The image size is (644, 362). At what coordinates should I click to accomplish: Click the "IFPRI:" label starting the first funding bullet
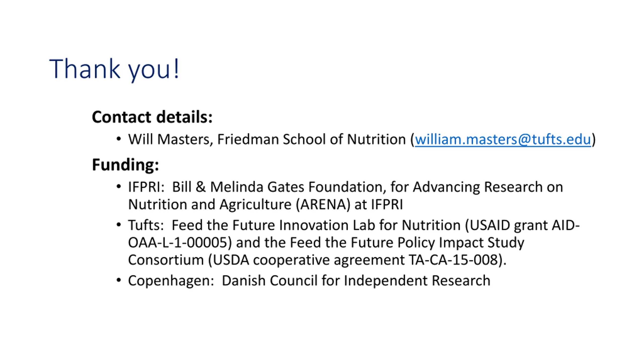[146, 187]
